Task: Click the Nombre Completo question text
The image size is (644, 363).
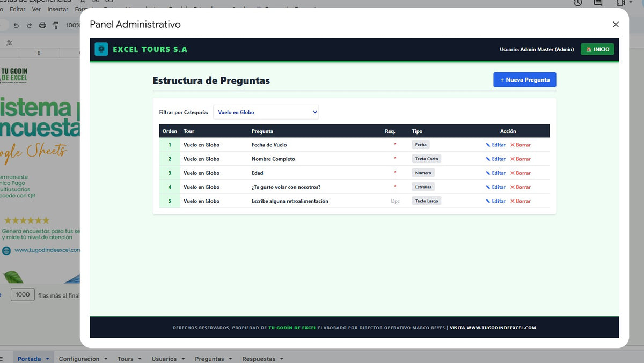Action: tap(273, 159)
